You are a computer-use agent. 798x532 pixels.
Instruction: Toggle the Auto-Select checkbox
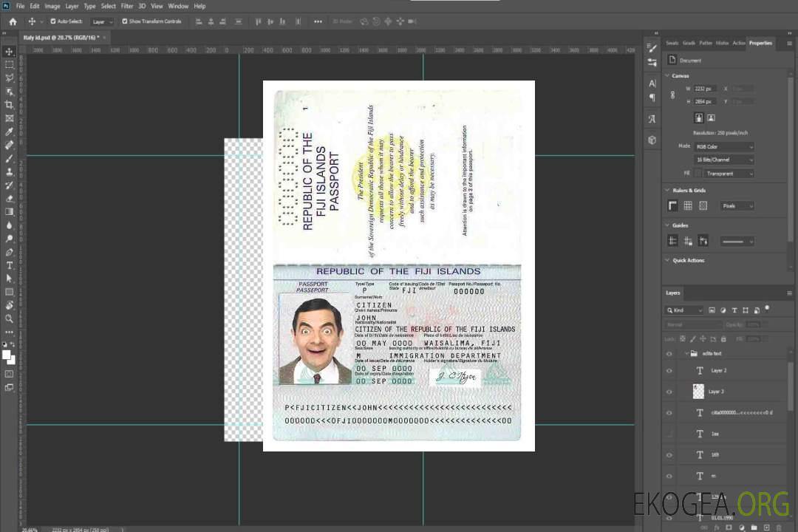coord(53,21)
